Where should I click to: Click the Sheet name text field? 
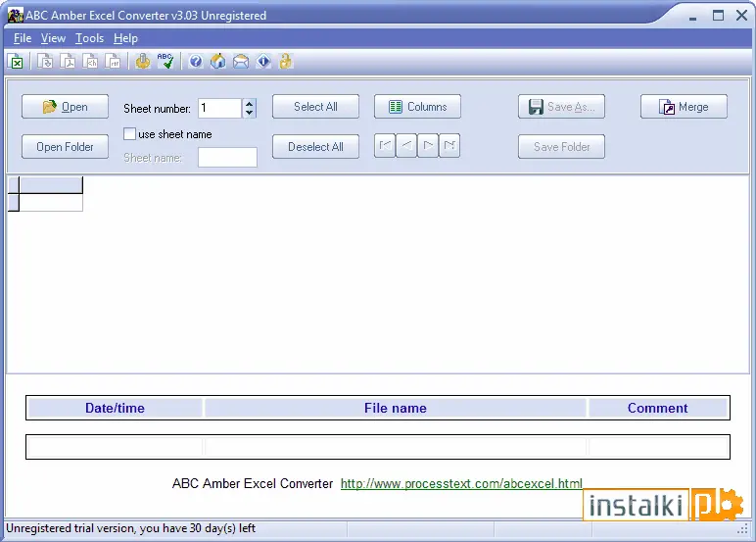click(x=227, y=158)
